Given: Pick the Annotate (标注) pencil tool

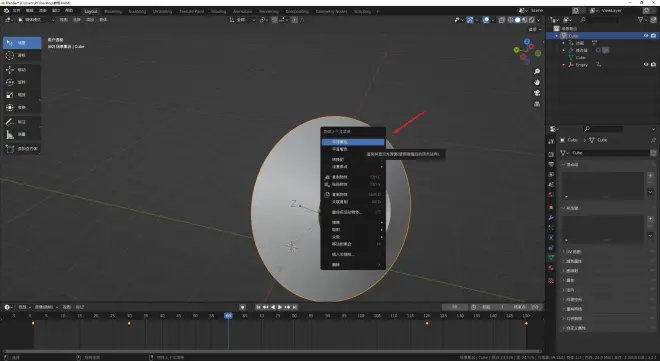Looking at the screenshot, I should pos(22,122).
